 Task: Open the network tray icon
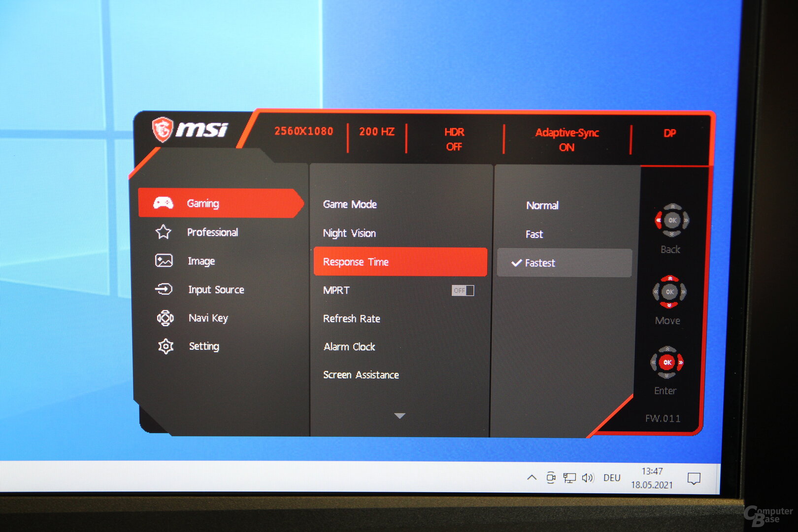[x=569, y=478]
